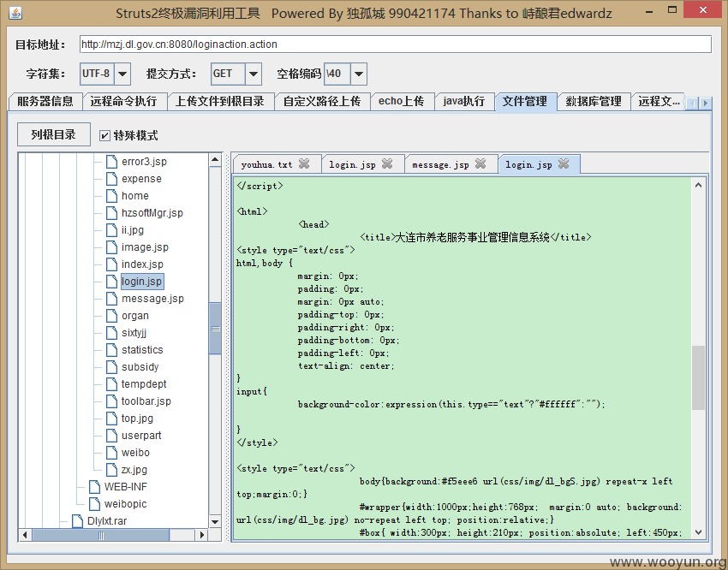Click the top.jpg file icon
This screenshot has height=570, width=728.
coord(111,419)
